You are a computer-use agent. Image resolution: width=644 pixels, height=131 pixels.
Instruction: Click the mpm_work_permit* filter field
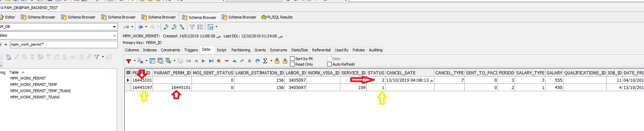coord(64,44)
